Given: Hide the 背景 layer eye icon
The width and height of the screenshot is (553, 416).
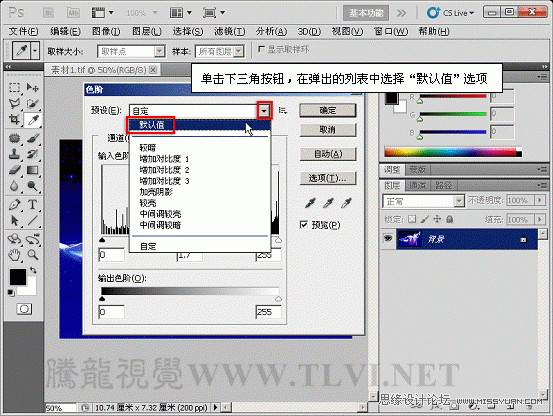Looking at the screenshot, I should click(x=388, y=238).
